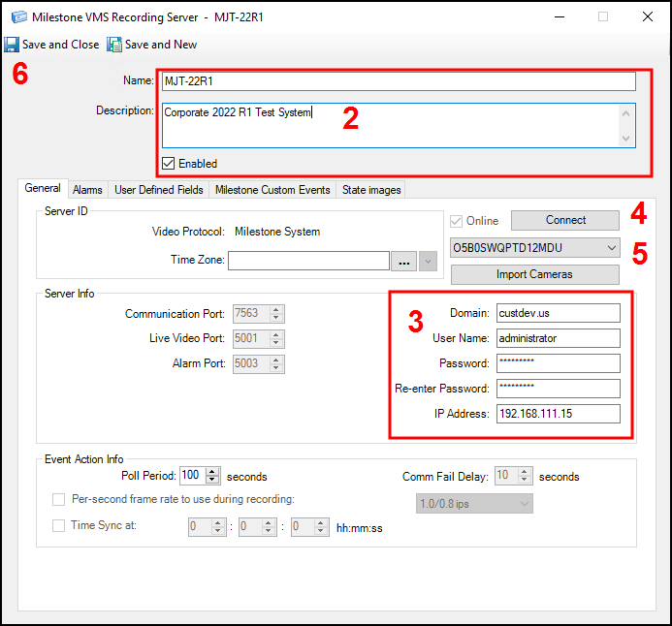Increase Poll Period with up arrow
The image size is (672, 626).
[x=212, y=471]
